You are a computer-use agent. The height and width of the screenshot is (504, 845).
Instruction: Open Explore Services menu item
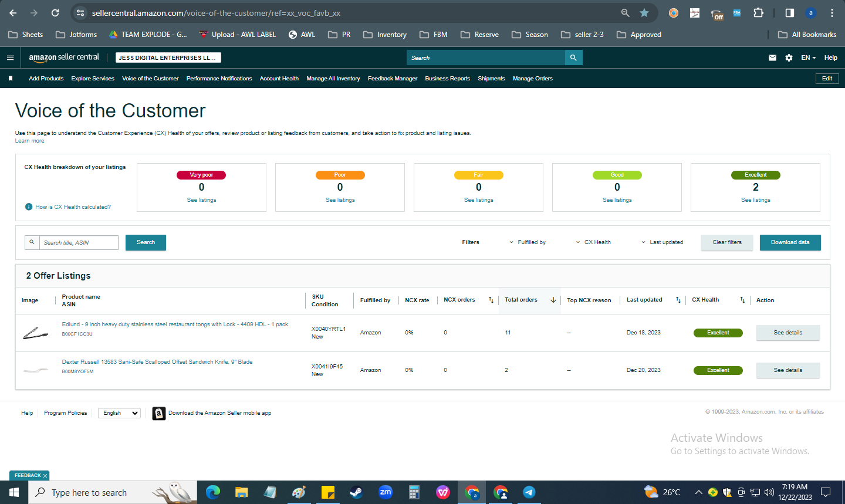click(93, 78)
